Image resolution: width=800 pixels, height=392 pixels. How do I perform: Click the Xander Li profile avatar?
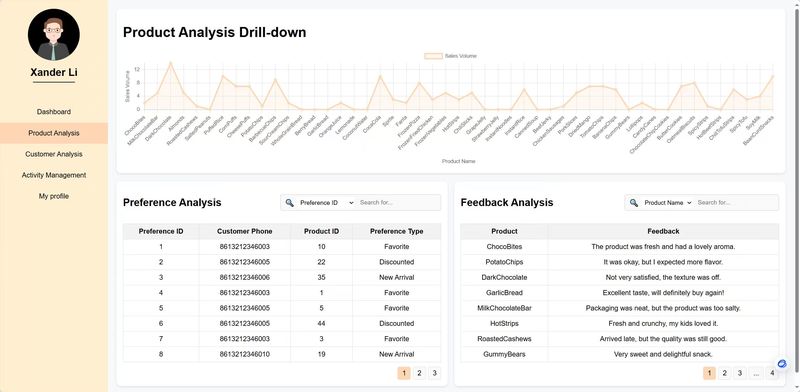[x=54, y=35]
